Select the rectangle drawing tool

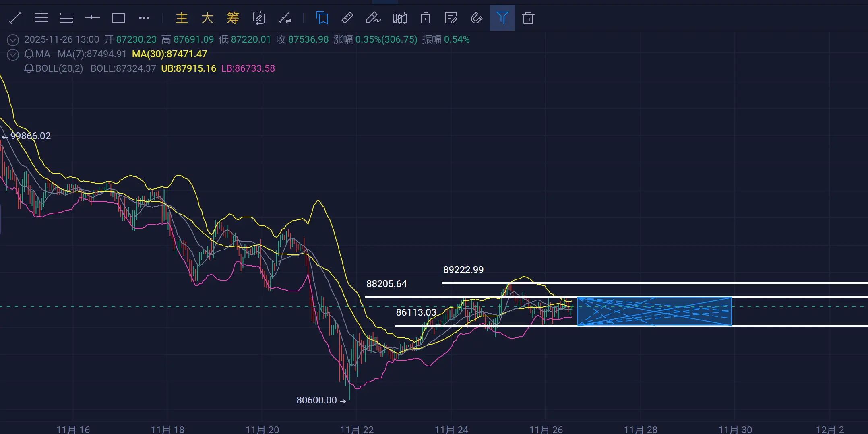[x=118, y=18]
